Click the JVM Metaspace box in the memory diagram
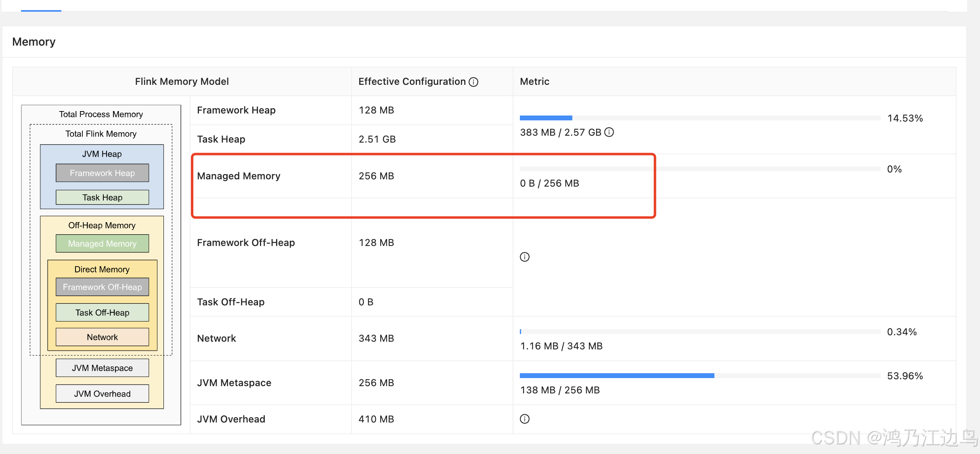Viewport: 980px width, 454px height. [102, 368]
